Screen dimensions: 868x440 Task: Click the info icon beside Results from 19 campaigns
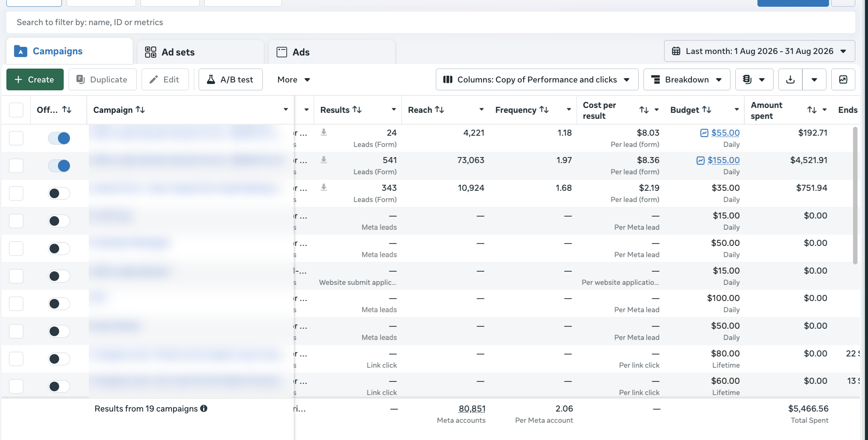[204, 409]
